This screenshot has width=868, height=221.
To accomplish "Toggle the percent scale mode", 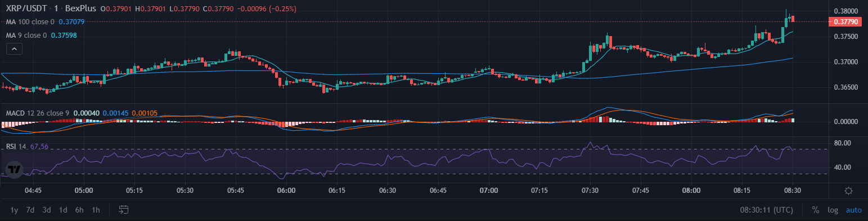I will pos(815,210).
